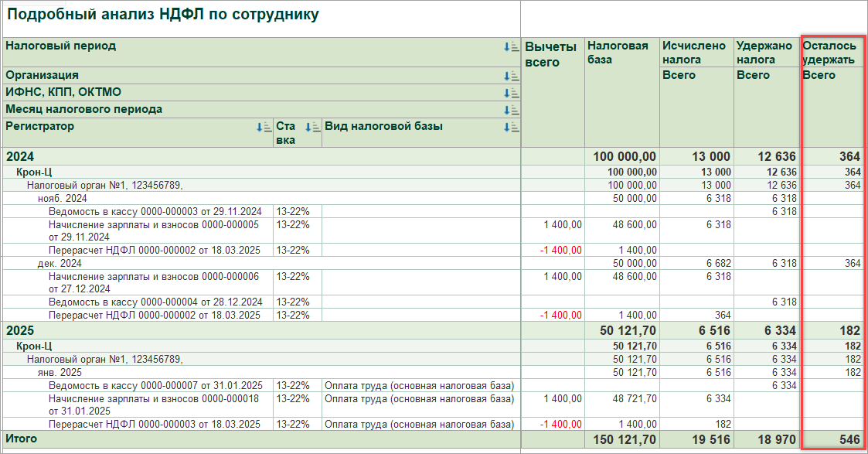Click '13 000' in the 2024 group row

pos(711,157)
